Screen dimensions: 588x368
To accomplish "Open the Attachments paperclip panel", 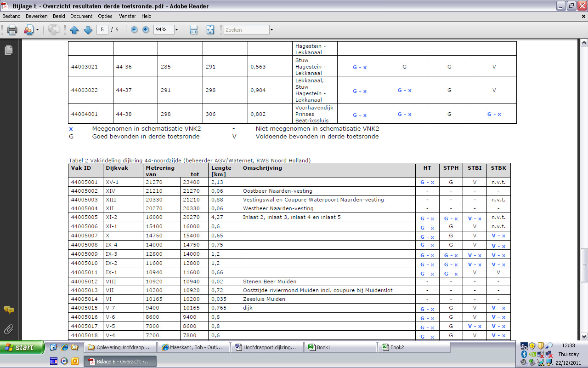I will click(8, 329).
